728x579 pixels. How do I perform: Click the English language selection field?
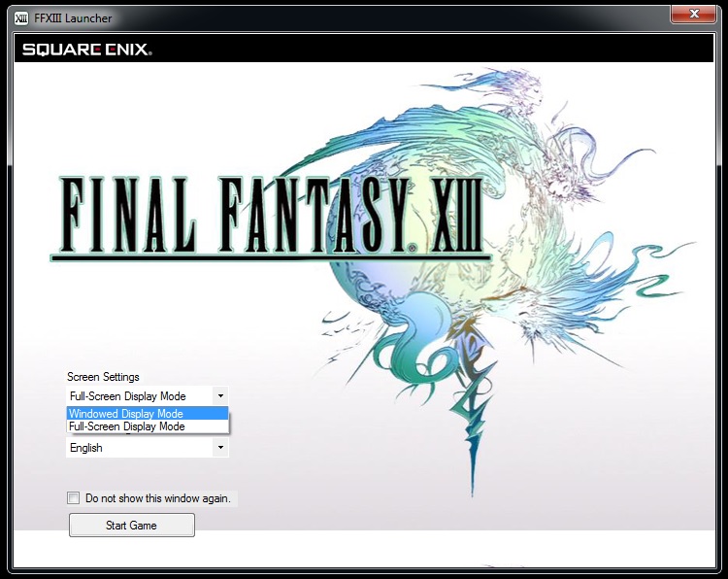point(138,448)
